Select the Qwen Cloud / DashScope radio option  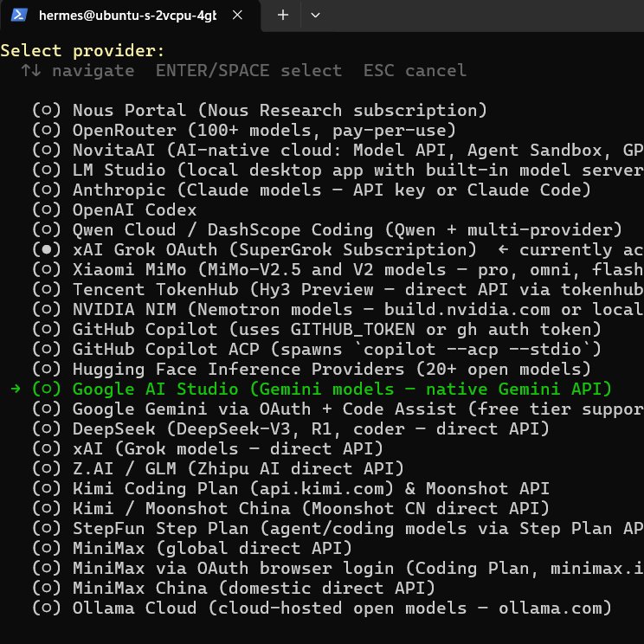pos(47,229)
